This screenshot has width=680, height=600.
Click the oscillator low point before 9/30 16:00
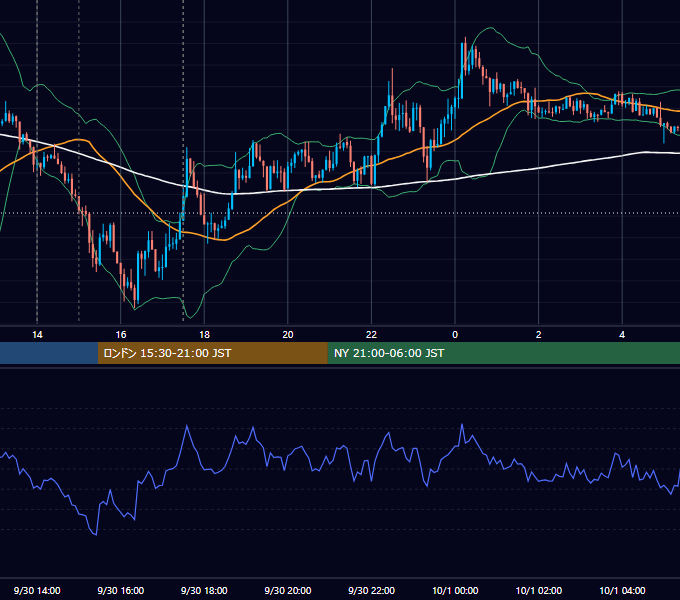(95, 535)
